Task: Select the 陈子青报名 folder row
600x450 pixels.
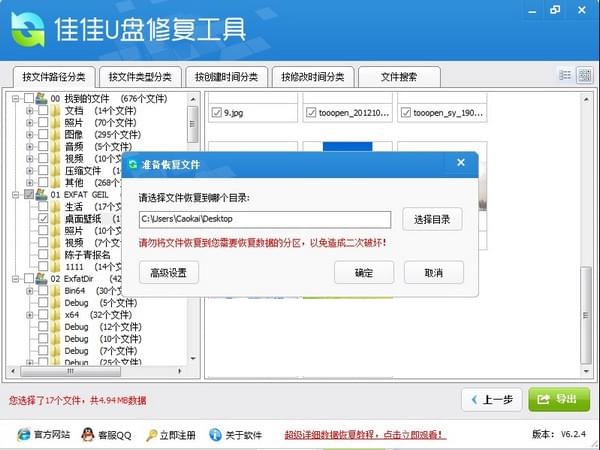Action: 87,255
